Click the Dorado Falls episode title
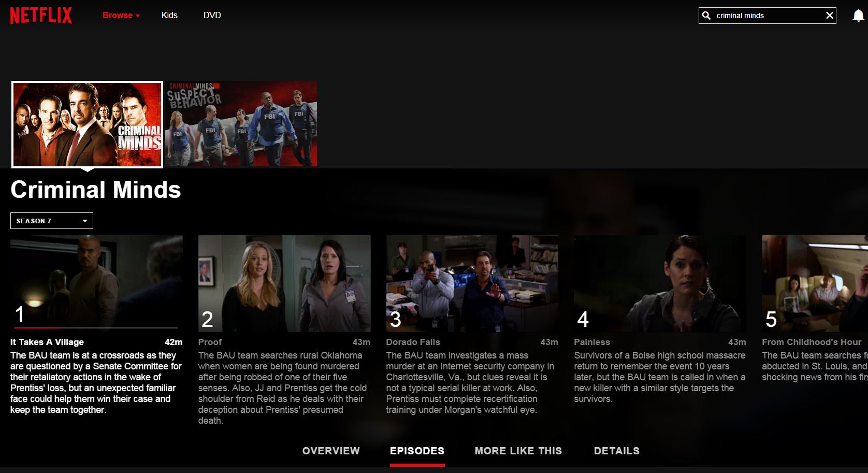 tap(413, 342)
